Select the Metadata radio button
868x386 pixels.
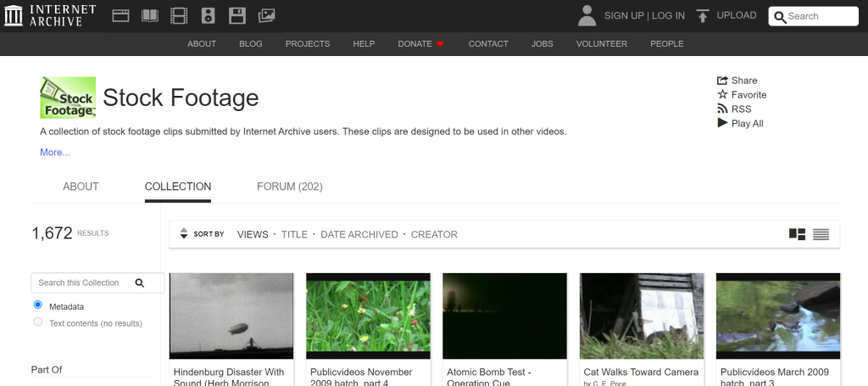click(37, 305)
